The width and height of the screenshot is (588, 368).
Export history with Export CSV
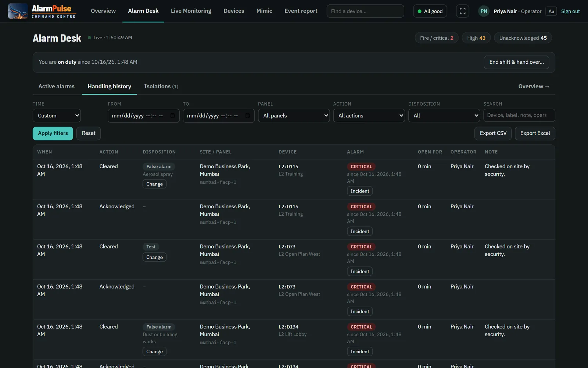[493, 133]
